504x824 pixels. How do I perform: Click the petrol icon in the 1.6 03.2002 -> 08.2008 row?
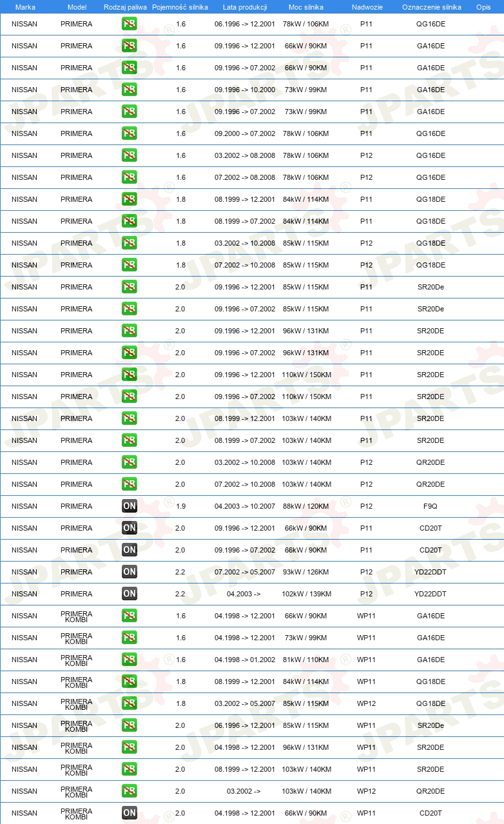[x=129, y=155]
